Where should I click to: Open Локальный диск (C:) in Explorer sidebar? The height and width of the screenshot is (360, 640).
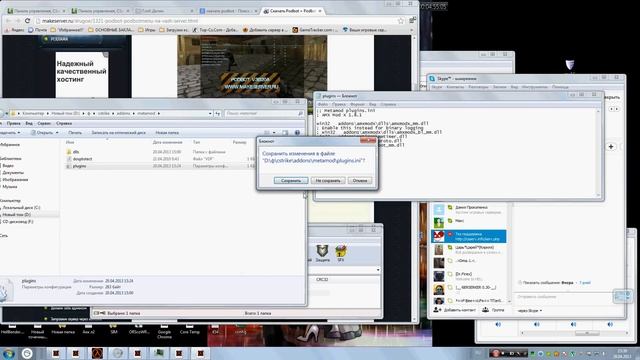(x=21, y=208)
